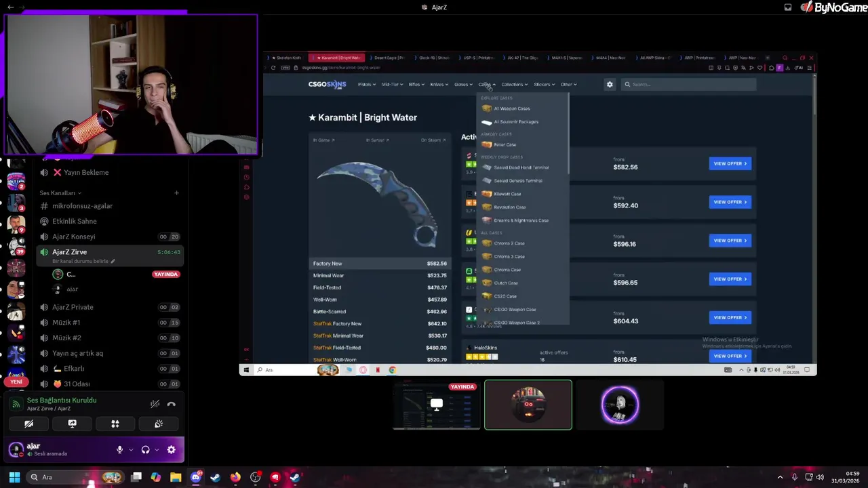Click View Offer for $604.43
The image size is (868, 488).
point(730,317)
